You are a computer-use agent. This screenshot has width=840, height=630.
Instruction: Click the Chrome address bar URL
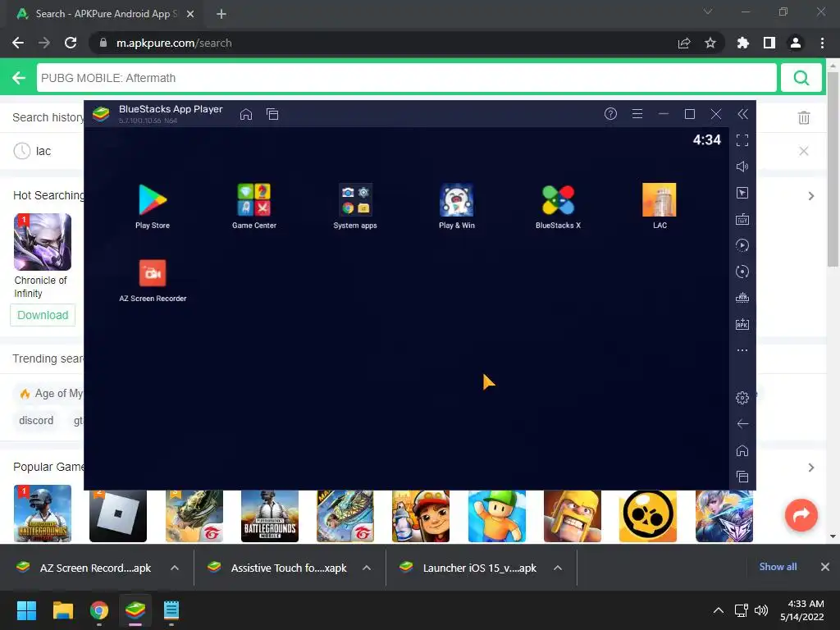[x=174, y=43]
